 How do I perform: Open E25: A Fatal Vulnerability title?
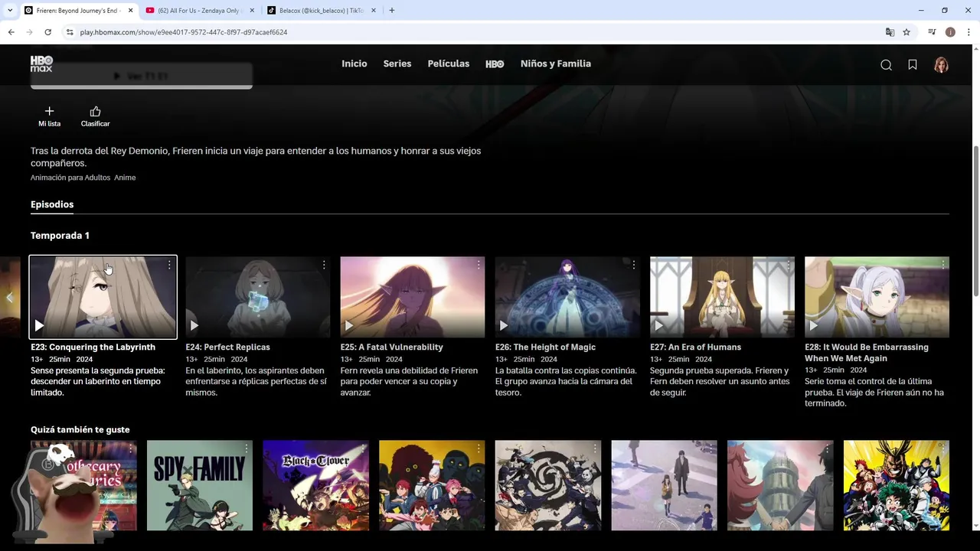(x=391, y=347)
